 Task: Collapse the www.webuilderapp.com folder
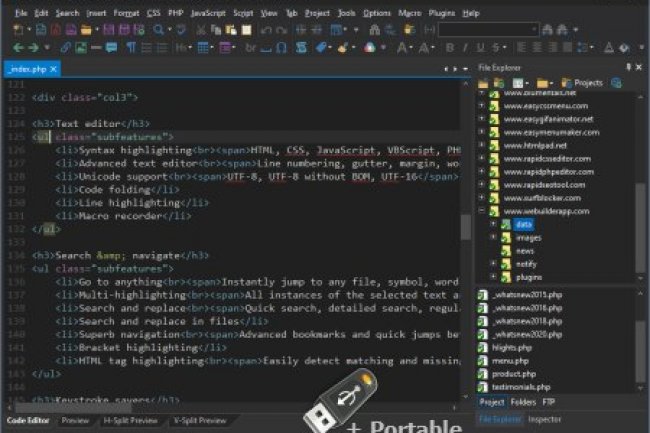pos(482,211)
